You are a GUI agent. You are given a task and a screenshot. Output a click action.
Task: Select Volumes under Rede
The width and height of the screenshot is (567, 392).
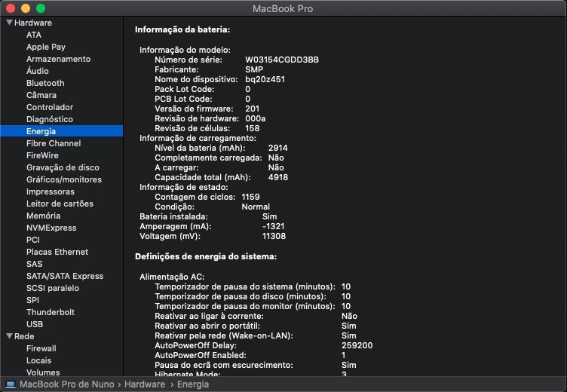pos(43,372)
